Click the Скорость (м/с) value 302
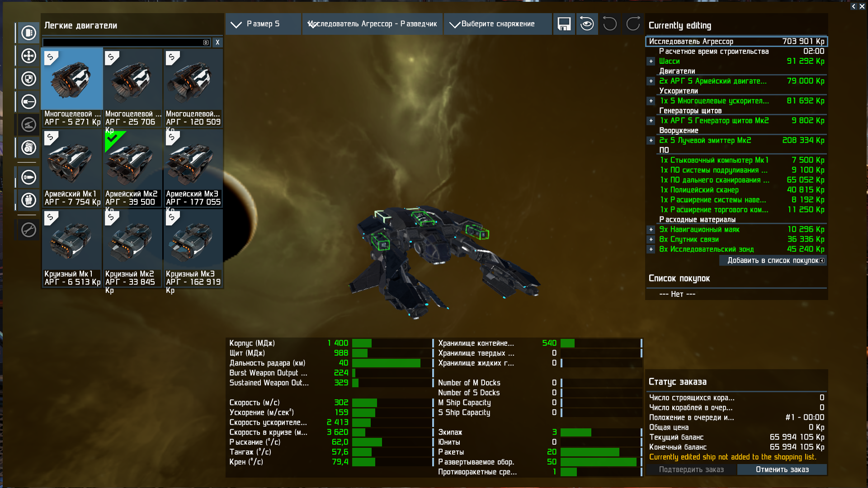 pos(341,403)
